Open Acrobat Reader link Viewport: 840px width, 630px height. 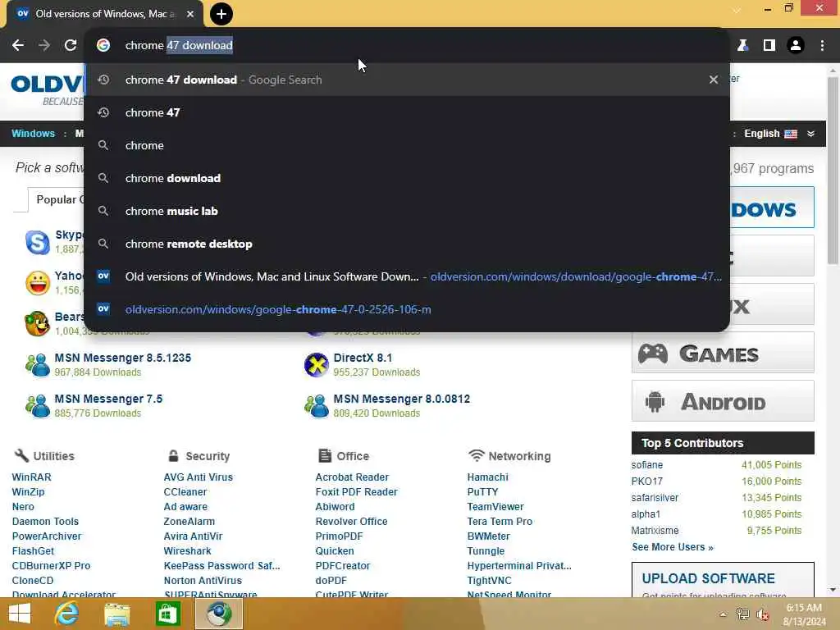pos(352,477)
